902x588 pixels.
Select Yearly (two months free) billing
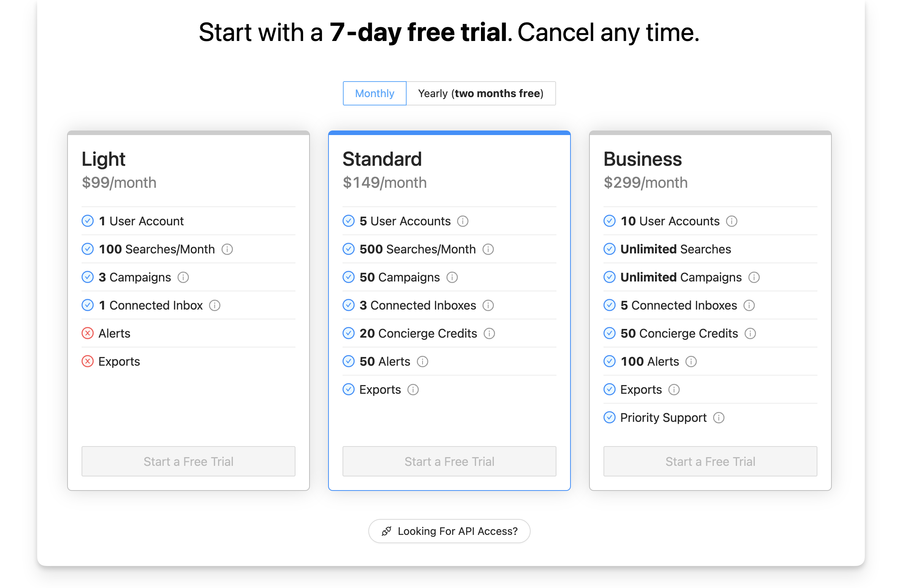(481, 93)
